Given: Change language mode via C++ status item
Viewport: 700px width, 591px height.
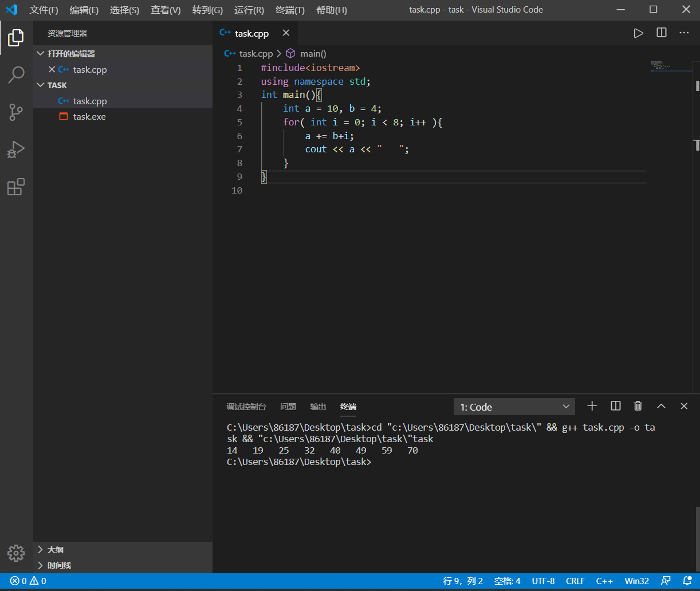Looking at the screenshot, I should (x=604, y=581).
